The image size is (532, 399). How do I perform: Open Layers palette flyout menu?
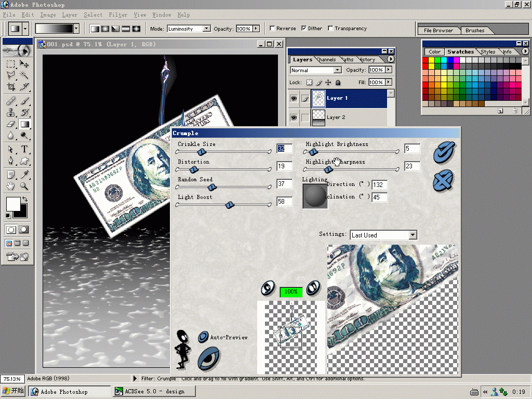click(x=391, y=59)
